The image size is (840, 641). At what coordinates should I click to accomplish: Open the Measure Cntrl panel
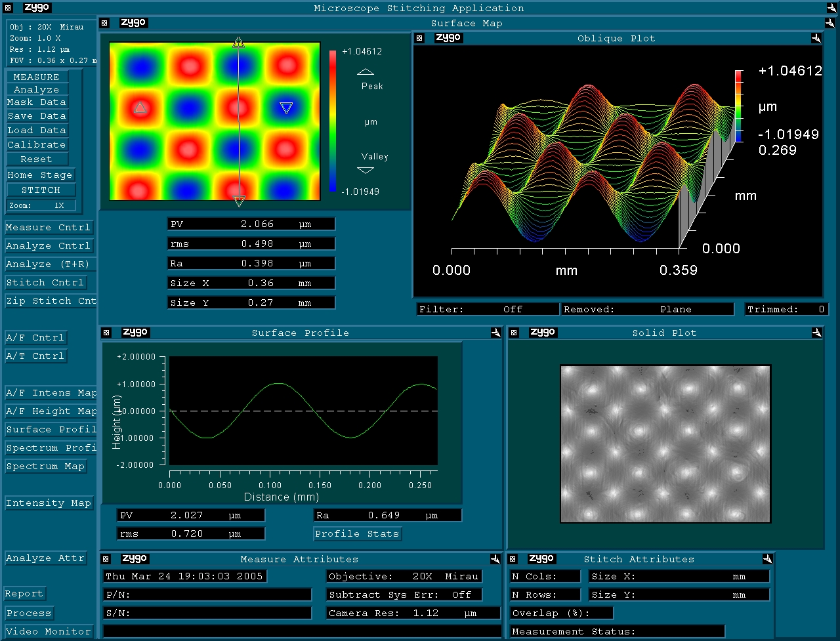(x=48, y=227)
